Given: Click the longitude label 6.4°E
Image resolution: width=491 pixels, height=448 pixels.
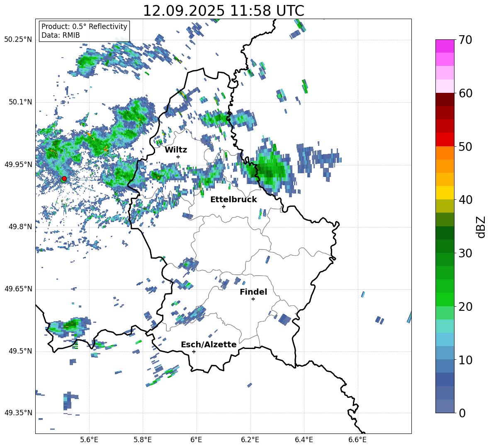Looking at the screenshot, I should pyautogui.click(x=304, y=440).
